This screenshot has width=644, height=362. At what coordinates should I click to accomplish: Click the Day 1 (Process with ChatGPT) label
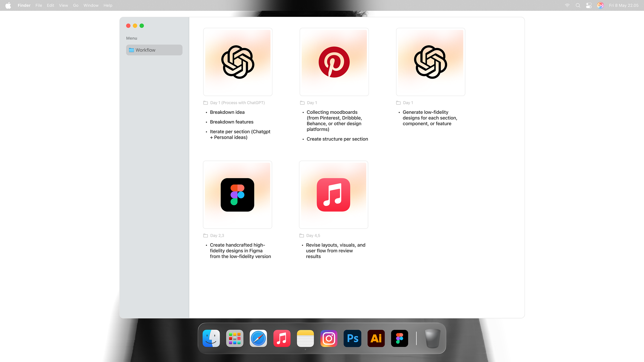238,103
